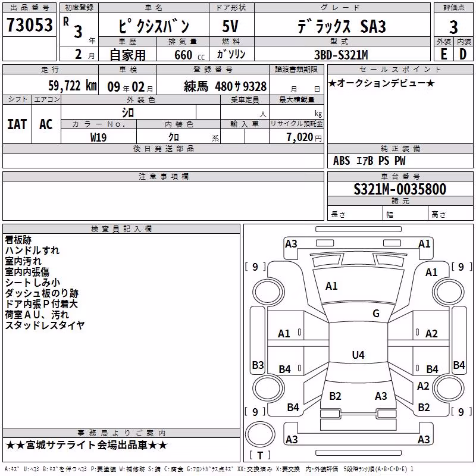Select the car name ピクシスバン
The image size is (476, 476).
(154, 26)
